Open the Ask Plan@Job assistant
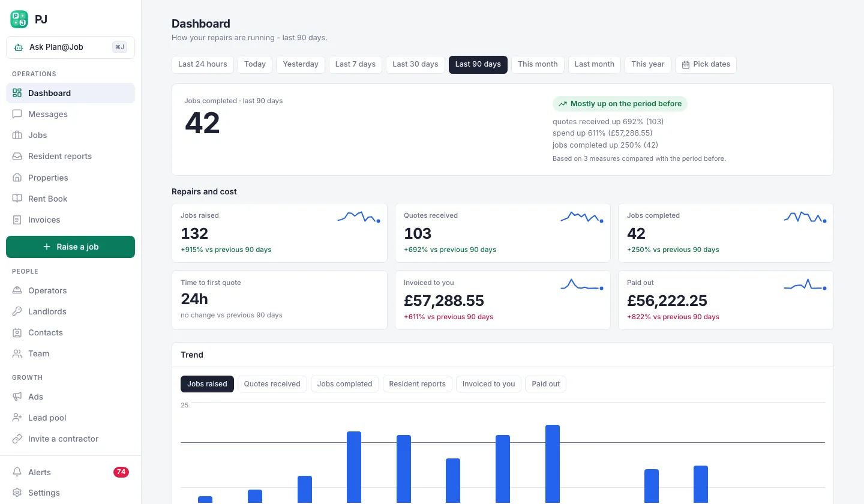Viewport: 864px width, 504px height. pyautogui.click(x=70, y=47)
